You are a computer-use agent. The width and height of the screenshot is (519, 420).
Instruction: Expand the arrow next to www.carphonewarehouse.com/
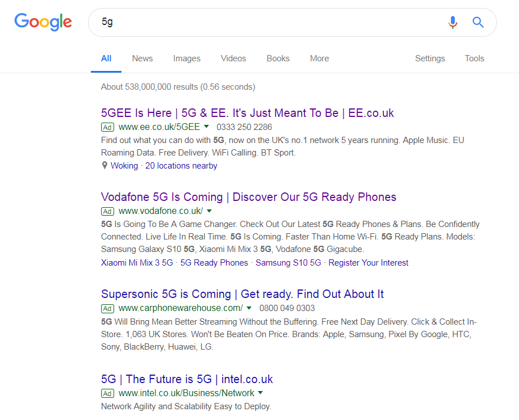click(x=249, y=308)
